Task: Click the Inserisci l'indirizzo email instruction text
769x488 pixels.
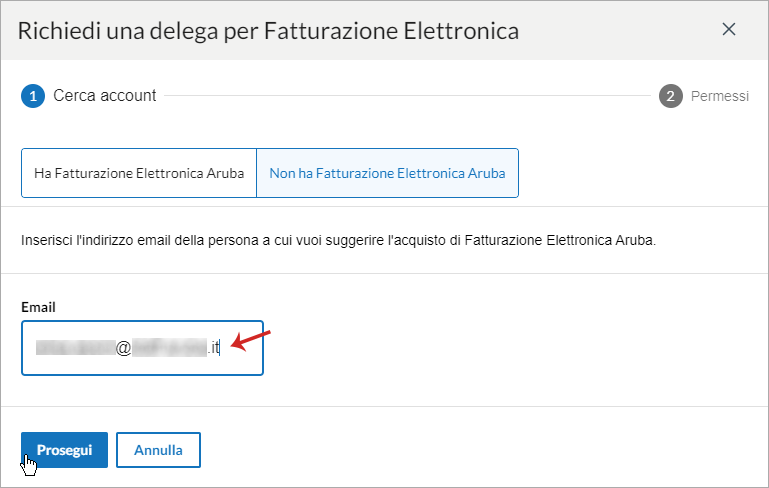Action: point(338,240)
